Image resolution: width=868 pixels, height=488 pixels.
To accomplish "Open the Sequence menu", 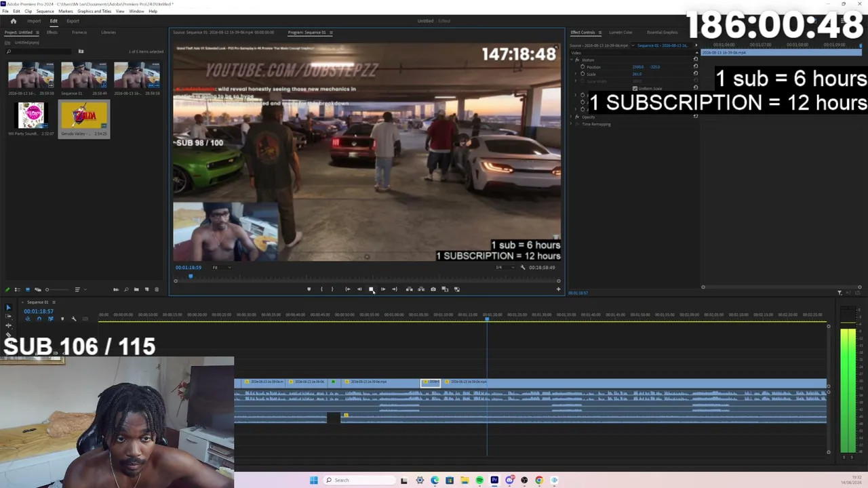I will (45, 12).
